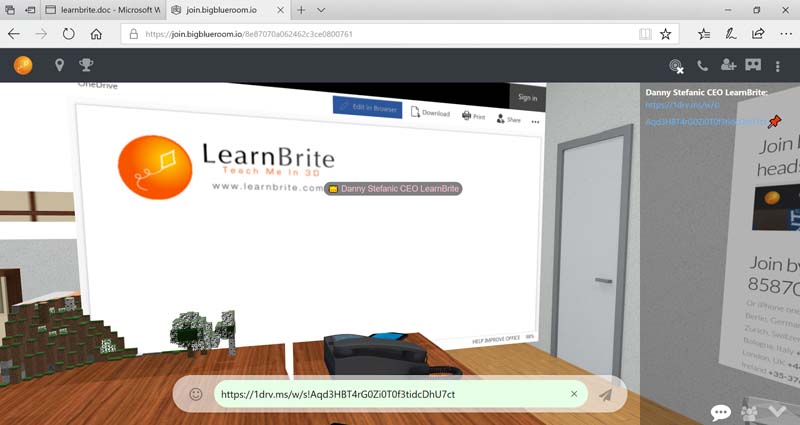Click the white door in room
The image size is (800, 425).
coord(591,255)
